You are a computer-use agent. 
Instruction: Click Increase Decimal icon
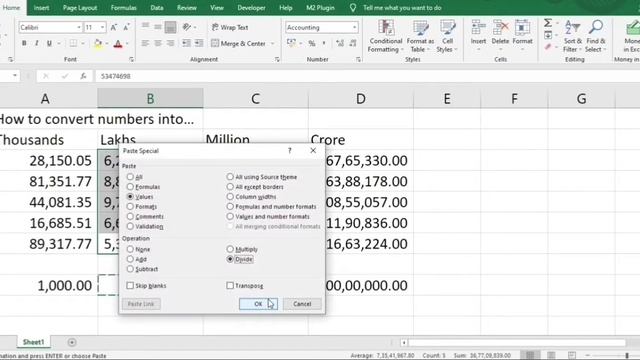tap(340, 43)
